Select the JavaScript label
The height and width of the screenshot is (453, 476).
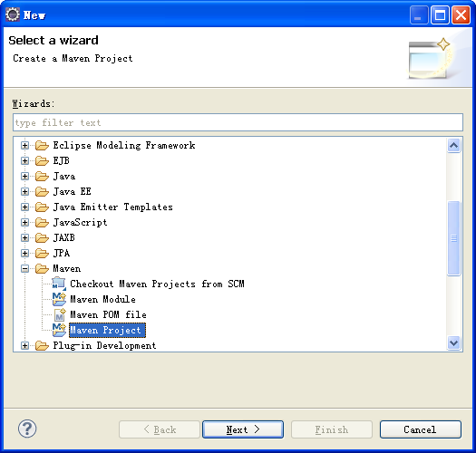tap(80, 223)
